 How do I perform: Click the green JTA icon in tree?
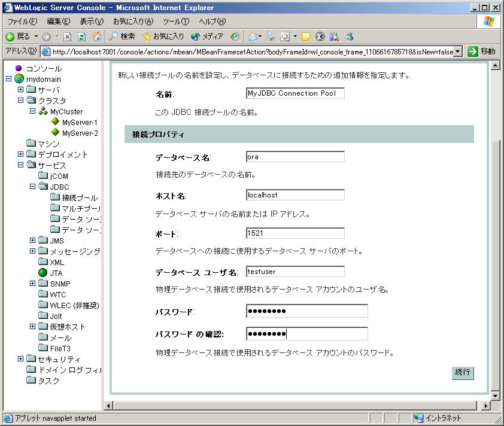43,273
